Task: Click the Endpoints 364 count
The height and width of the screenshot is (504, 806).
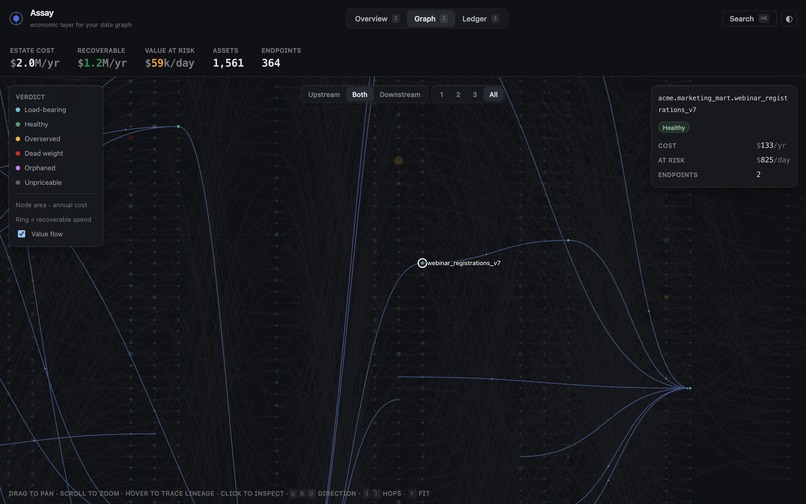Action: click(271, 63)
